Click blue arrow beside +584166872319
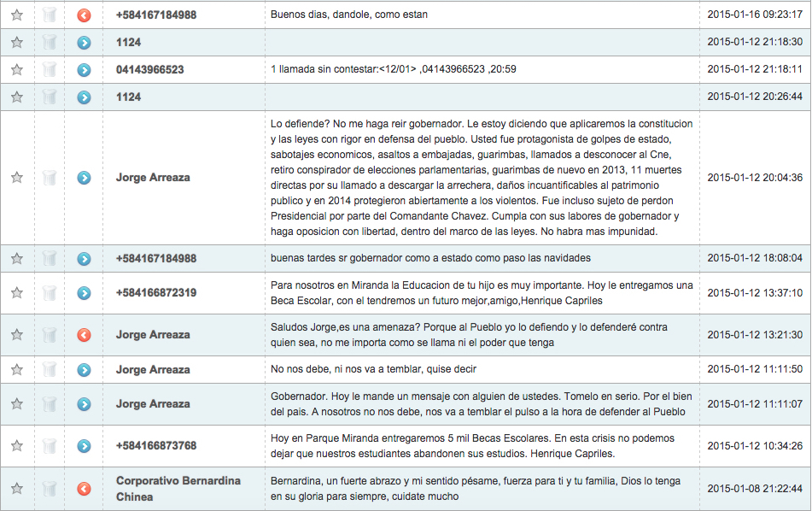The width and height of the screenshot is (812, 511). click(x=84, y=293)
